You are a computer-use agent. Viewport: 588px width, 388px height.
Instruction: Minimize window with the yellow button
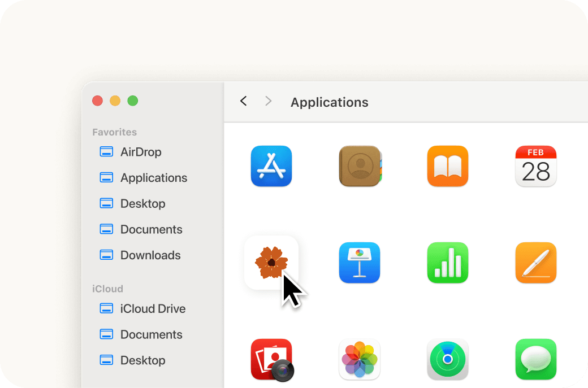pos(115,101)
